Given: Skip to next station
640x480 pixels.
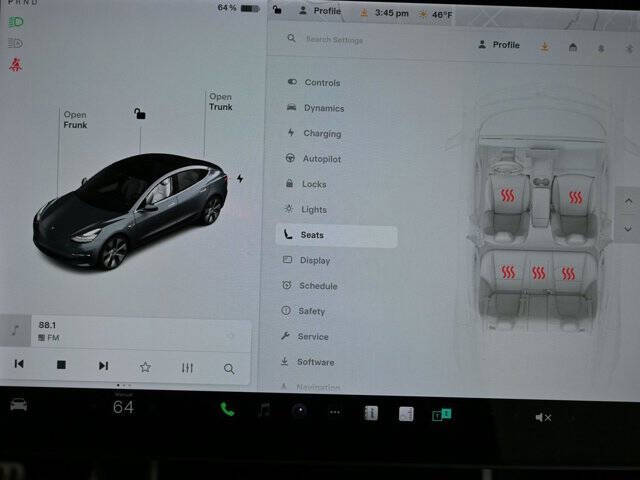Looking at the screenshot, I should point(103,366).
